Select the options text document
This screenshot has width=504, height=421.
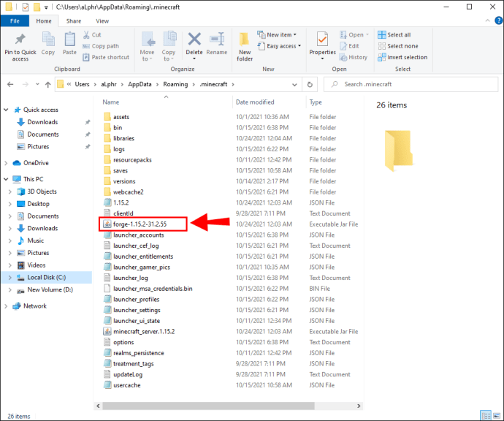[x=123, y=342]
